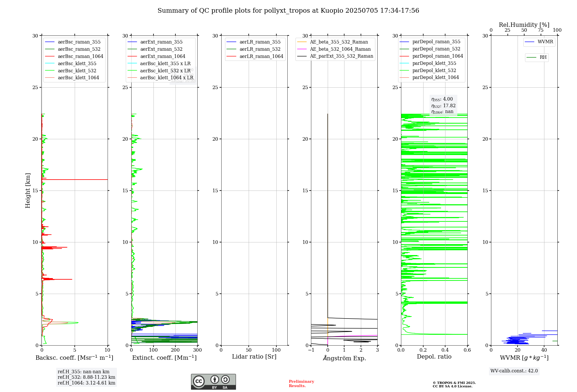Click the Backsc. coeff. axis label
Viewport: 577px width, 392px height.
74,358
